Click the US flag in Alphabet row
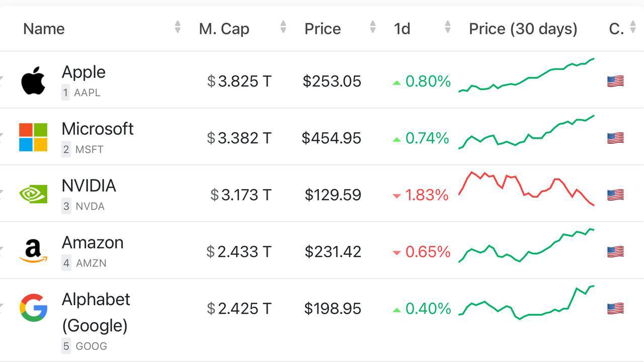The image size is (644, 362). pos(615,308)
